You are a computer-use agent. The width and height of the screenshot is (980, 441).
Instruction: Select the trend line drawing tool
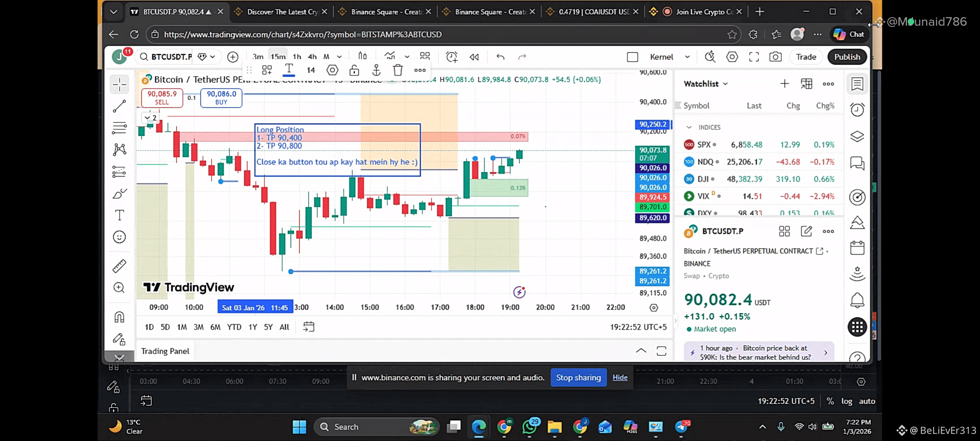coord(119,106)
